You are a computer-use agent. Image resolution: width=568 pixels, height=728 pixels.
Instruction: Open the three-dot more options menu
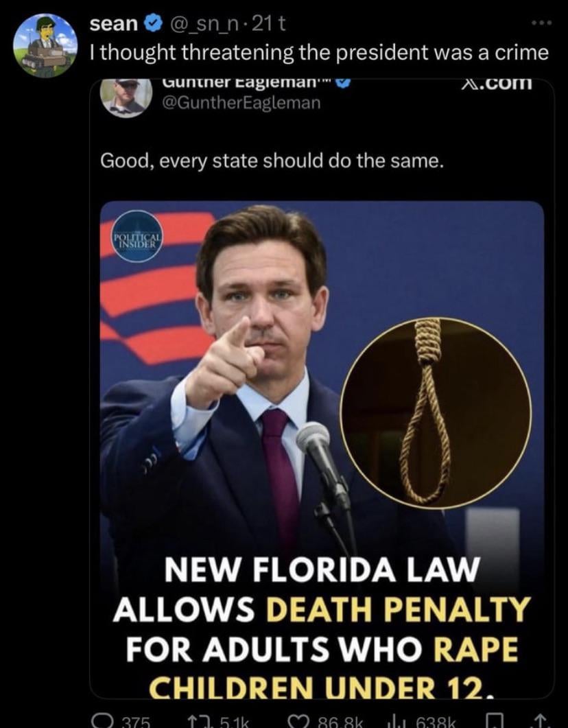tap(541, 22)
